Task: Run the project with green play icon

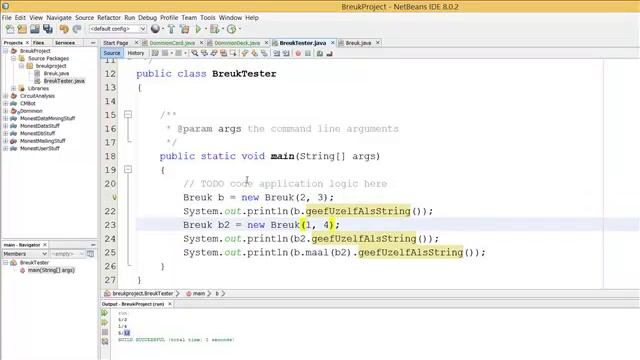Action: click(x=198, y=29)
